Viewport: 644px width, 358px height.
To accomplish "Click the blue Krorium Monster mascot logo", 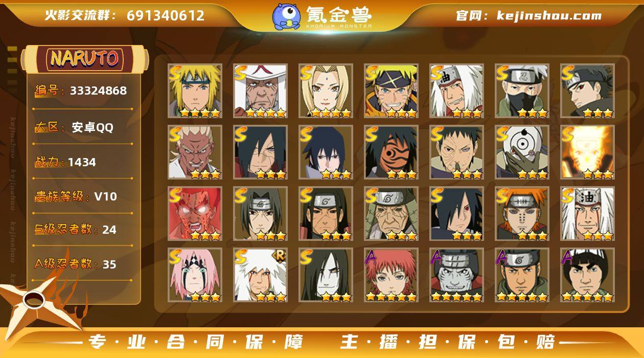I will click(x=286, y=16).
